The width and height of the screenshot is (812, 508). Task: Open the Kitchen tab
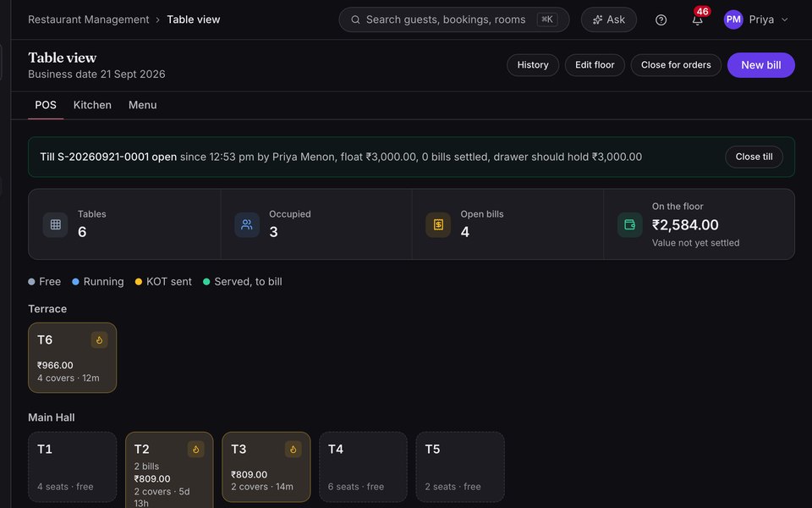(92, 105)
